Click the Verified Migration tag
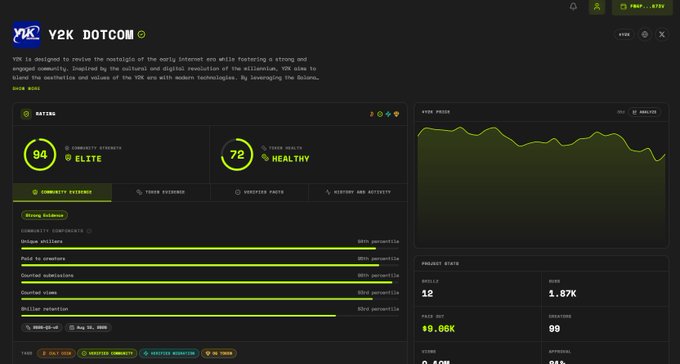This screenshot has width=680, height=364. pos(169,353)
